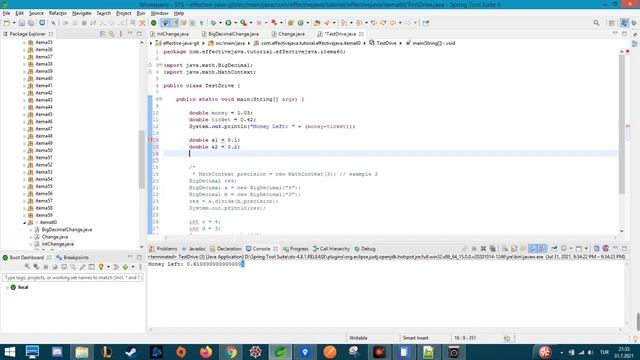This screenshot has height=360, width=640.
Task: Expand the local node in Boot Dashboard
Action: [x=7, y=287]
